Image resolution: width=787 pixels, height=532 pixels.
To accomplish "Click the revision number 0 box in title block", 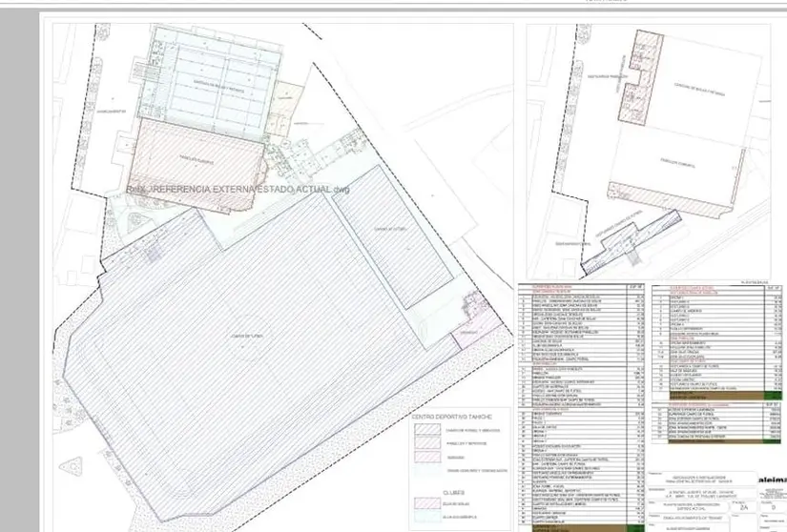I will (x=772, y=508).
